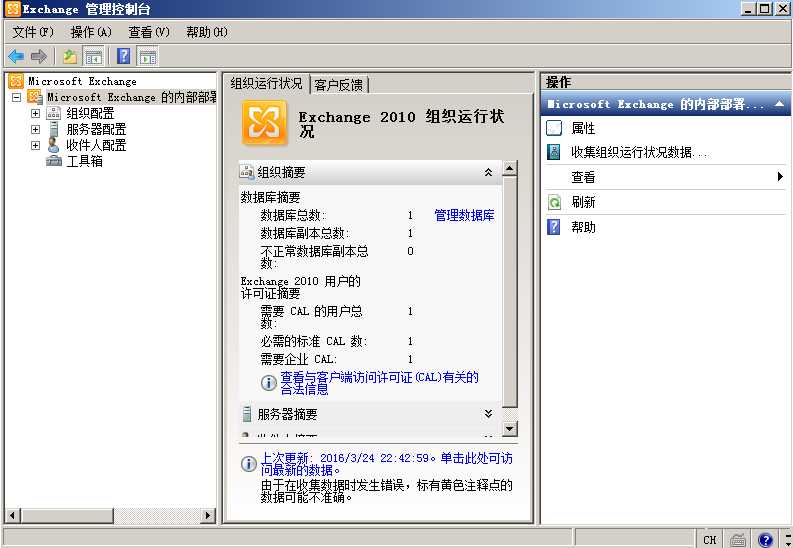Viewport: 793px width, 548px height.
Task: Open the 操作(A) menu
Action: 91,32
